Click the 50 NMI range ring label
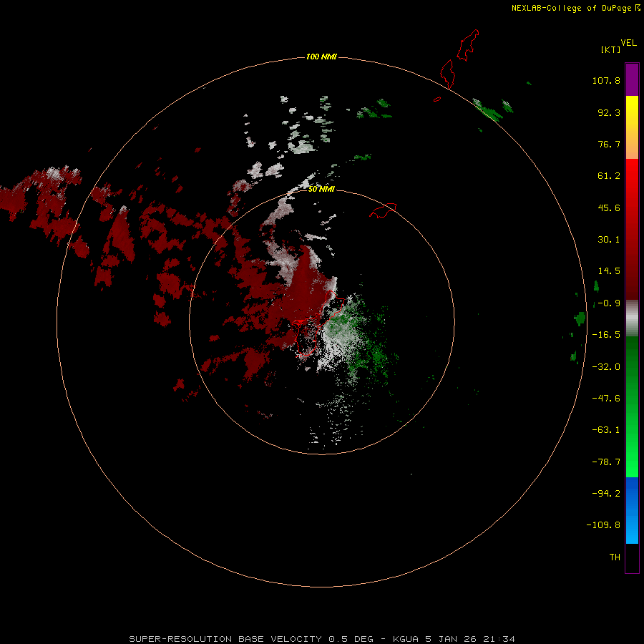Viewport: 644px width, 644px height. [321, 189]
